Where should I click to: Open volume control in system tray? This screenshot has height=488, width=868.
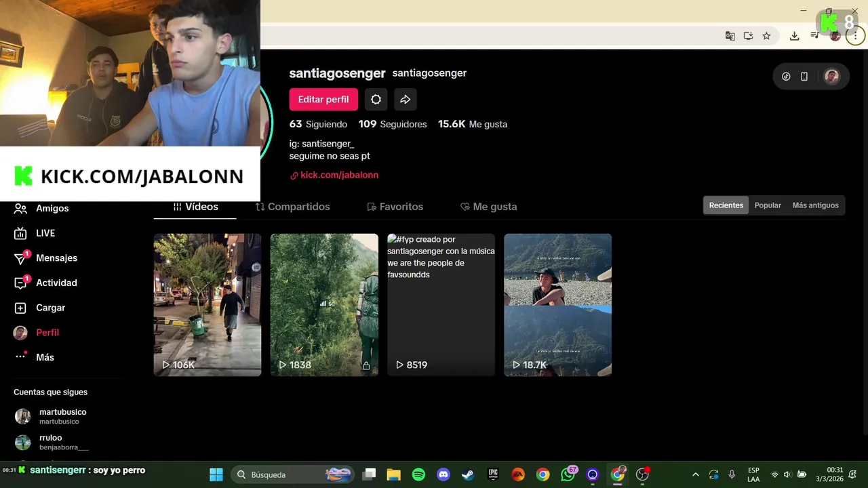coord(787,474)
